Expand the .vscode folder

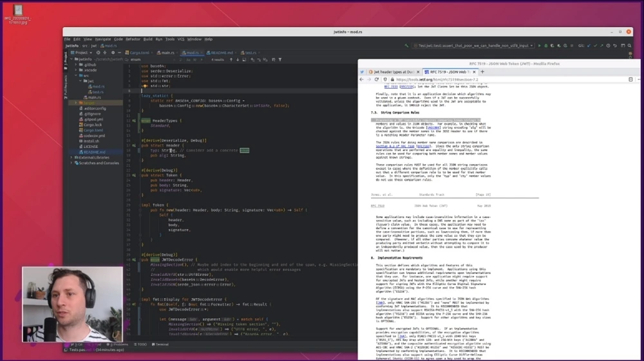tap(77, 69)
